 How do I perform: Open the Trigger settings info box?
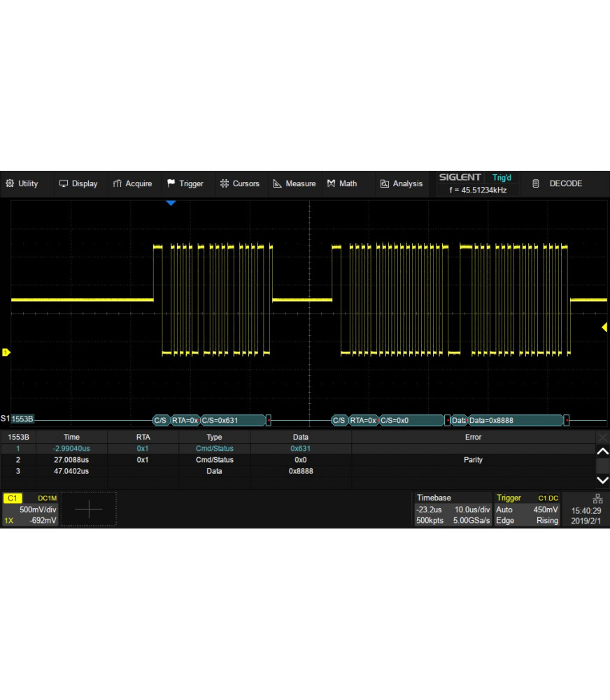click(527, 509)
